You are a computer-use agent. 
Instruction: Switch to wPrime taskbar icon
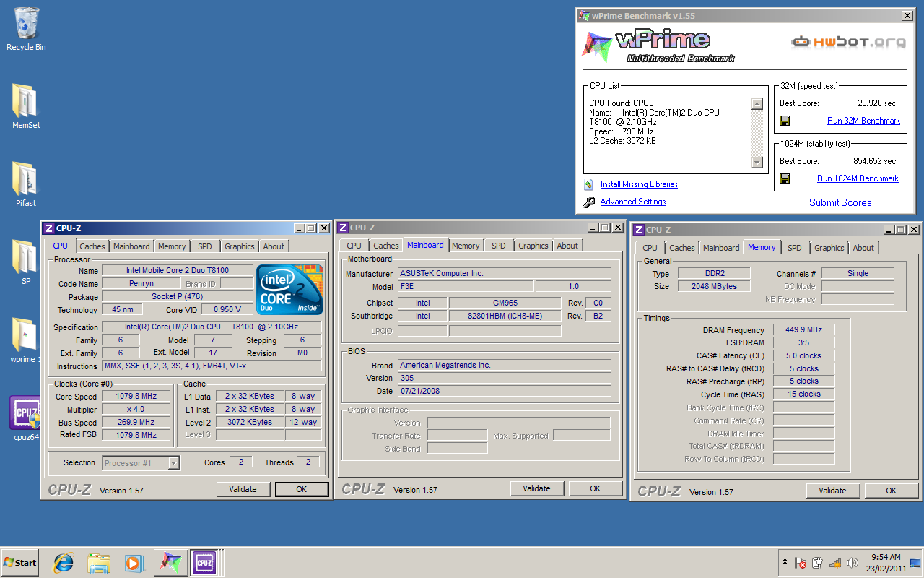pyautogui.click(x=170, y=563)
